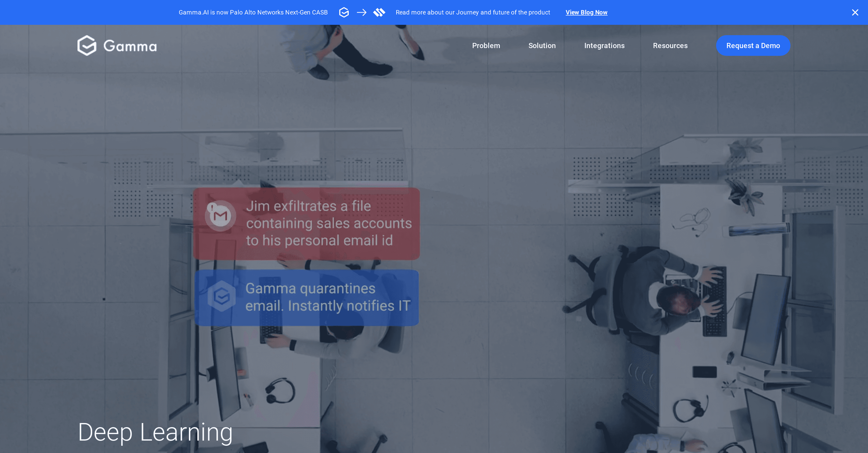Click the Deep Learning headline text
The width and height of the screenshot is (868, 453).
[x=155, y=432]
